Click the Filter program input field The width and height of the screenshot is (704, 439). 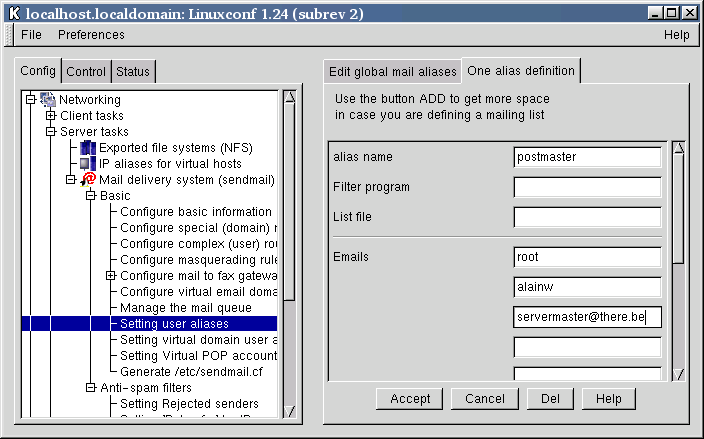[587, 187]
